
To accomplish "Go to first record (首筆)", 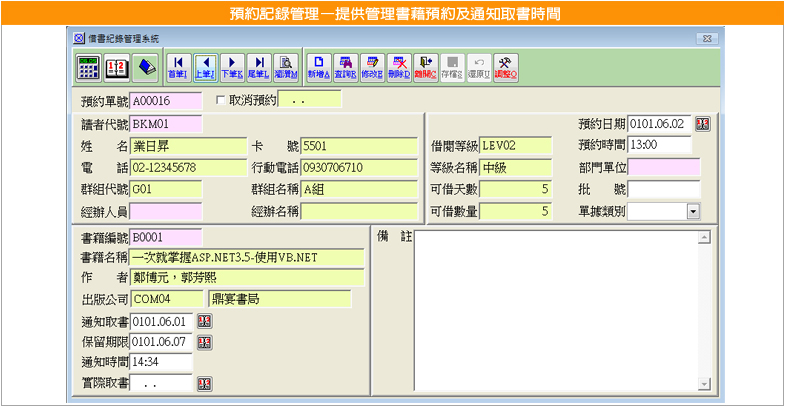I will [x=178, y=67].
